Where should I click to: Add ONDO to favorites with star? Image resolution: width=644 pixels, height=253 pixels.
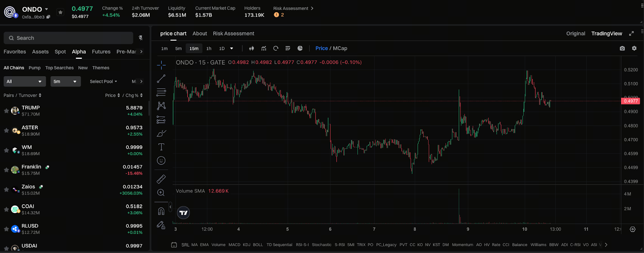(60, 12)
